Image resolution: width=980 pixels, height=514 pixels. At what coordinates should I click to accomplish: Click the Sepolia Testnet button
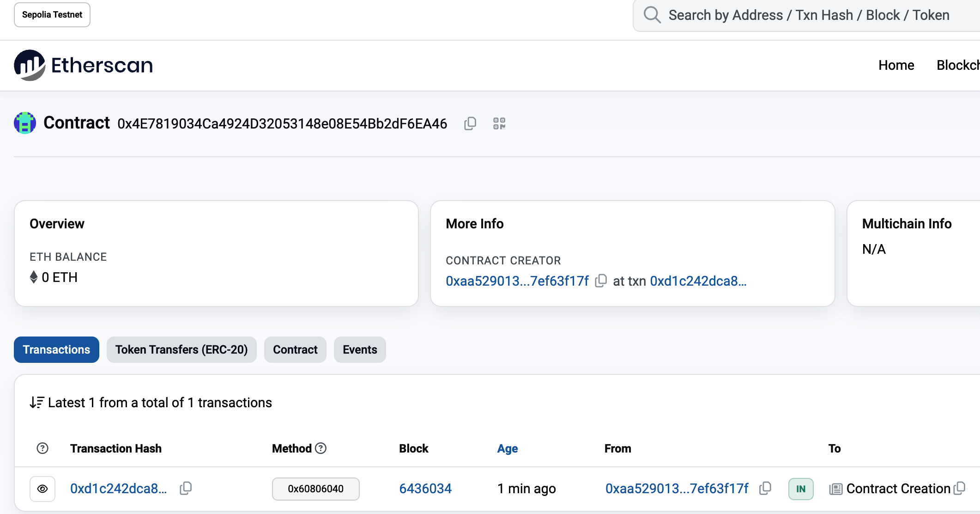coord(52,14)
